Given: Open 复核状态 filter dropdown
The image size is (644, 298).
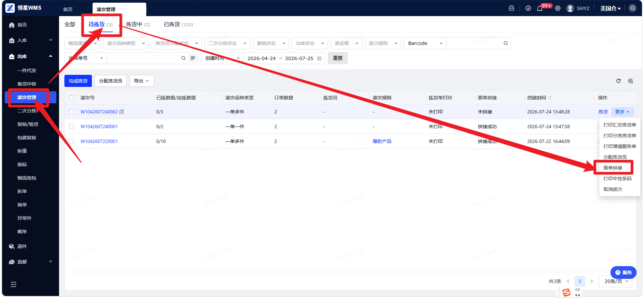Looking at the screenshot, I should point(271,43).
